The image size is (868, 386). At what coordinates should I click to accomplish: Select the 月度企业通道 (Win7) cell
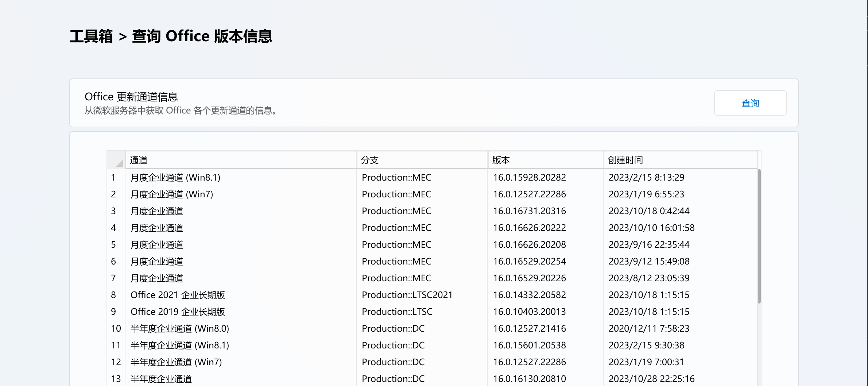coord(241,194)
